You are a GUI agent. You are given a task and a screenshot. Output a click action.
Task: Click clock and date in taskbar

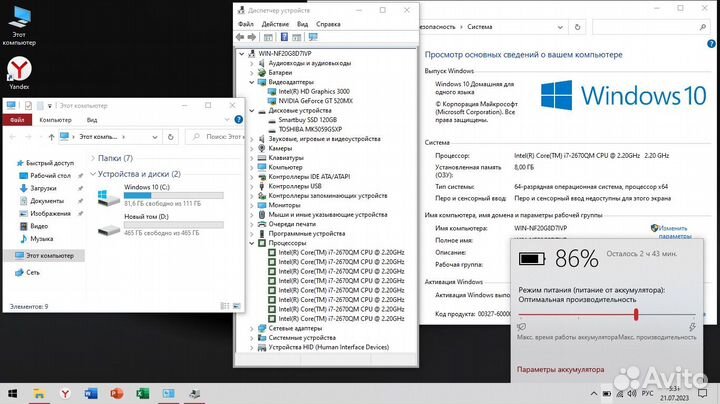coord(675,393)
